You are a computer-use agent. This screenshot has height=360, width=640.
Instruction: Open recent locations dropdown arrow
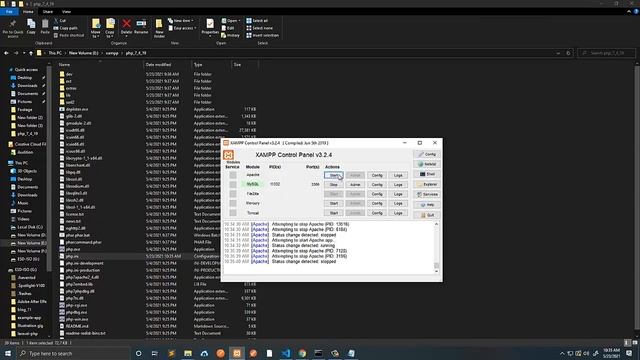[24, 53]
